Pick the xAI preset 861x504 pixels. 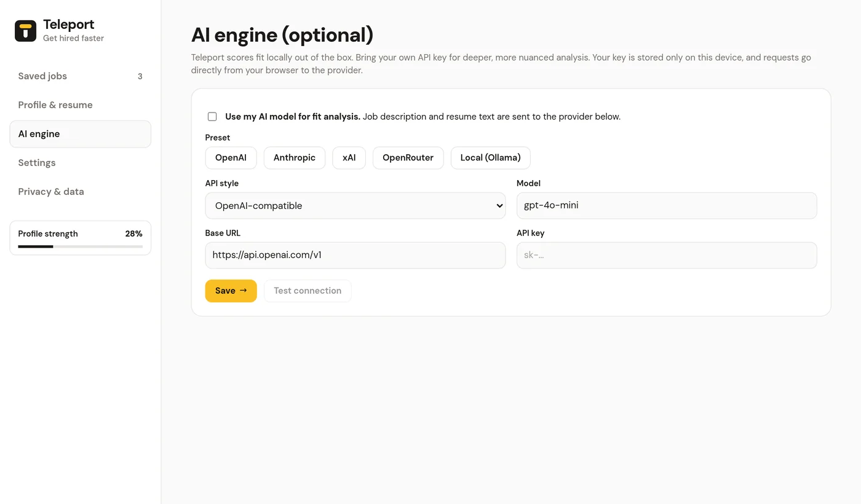tap(349, 158)
